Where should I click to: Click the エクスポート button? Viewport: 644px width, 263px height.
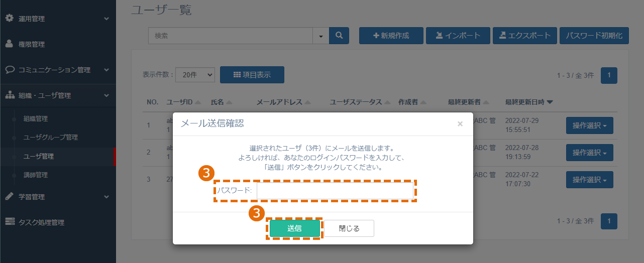point(524,36)
